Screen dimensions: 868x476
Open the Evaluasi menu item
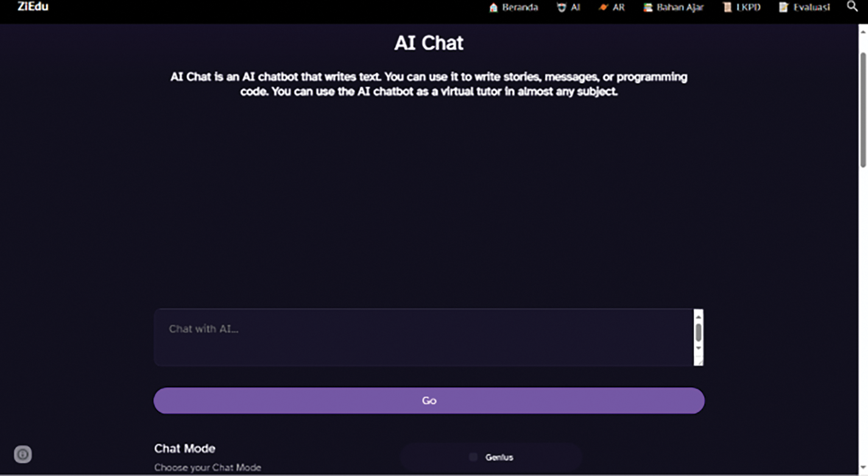pos(804,7)
